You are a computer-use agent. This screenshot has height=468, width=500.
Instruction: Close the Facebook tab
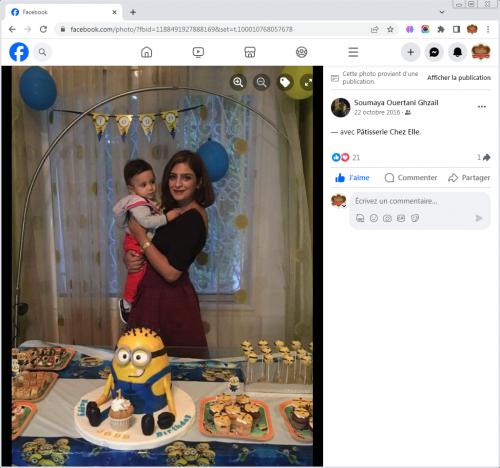(x=114, y=12)
